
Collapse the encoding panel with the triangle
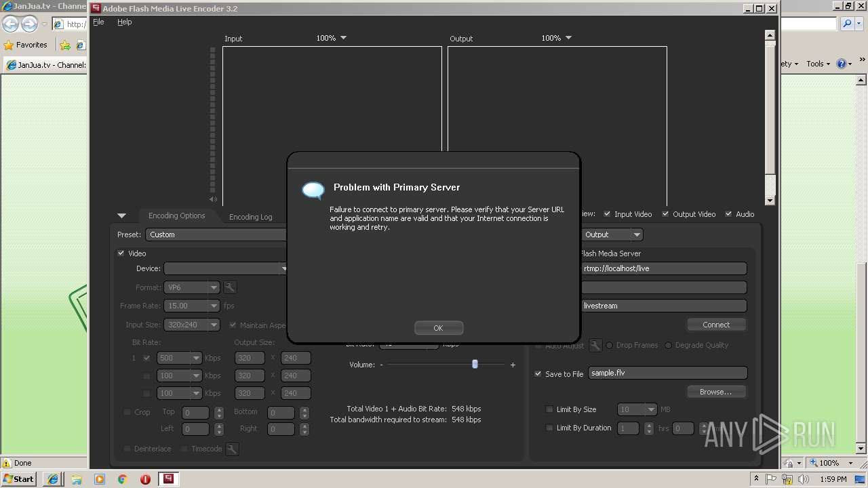121,216
